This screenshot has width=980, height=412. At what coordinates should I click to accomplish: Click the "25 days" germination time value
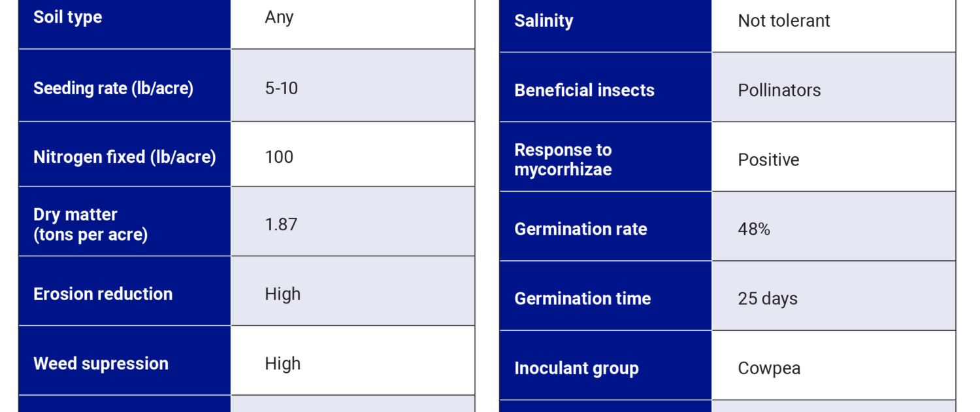[x=768, y=299]
